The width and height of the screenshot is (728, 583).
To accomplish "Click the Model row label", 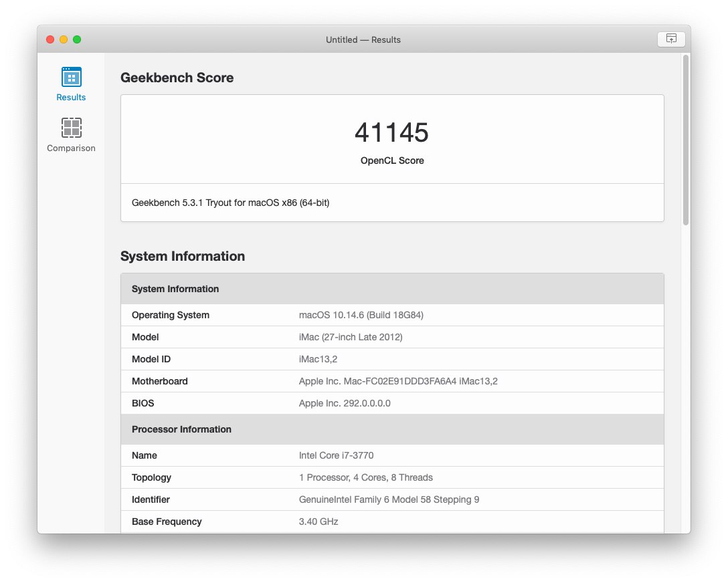I will click(145, 337).
